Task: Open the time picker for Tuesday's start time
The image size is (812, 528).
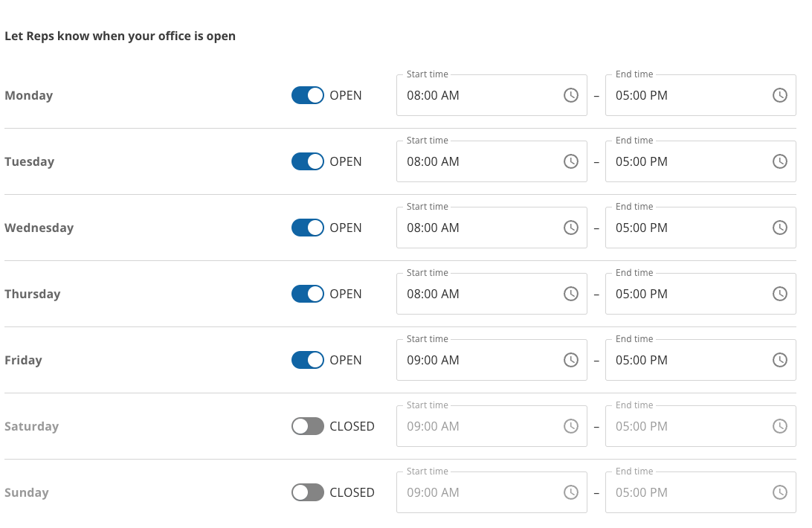Action: pos(571,161)
